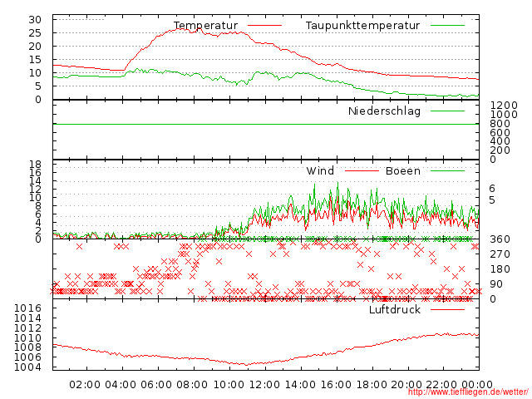This screenshot has width=532, height=399.
Task: Click the 1006 pressure axis value
Action: tap(27, 357)
